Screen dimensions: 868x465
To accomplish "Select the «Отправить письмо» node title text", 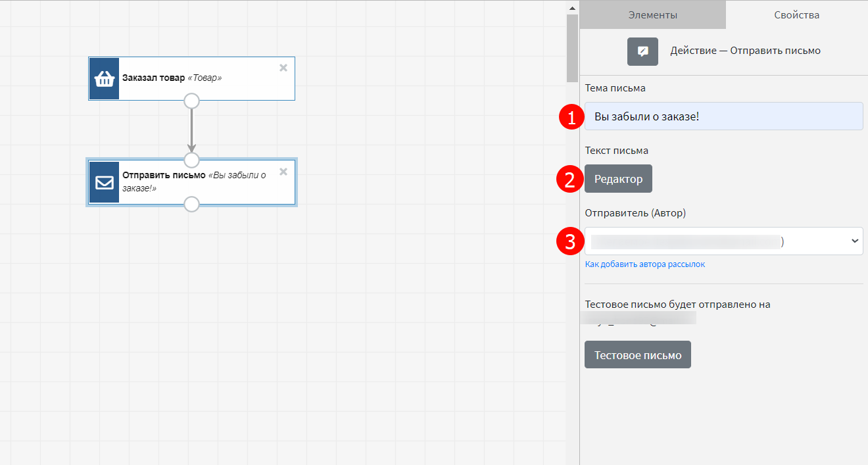I will 164,176.
